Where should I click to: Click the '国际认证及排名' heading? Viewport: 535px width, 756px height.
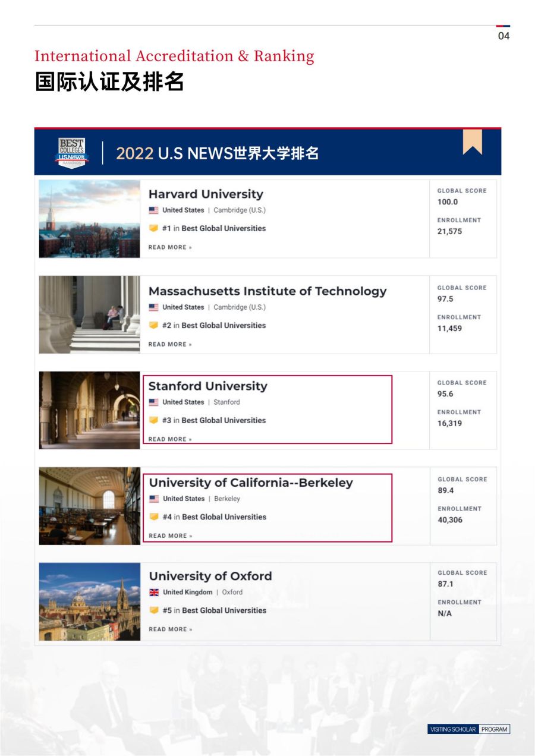click(x=109, y=82)
